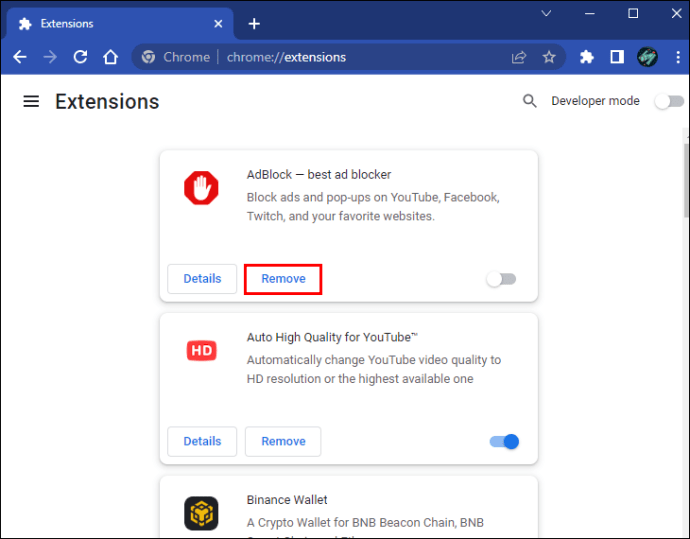Open the Extensions hamburger main menu
Image resolution: width=690 pixels, height=539 pixels.
(x=31, y=101)
